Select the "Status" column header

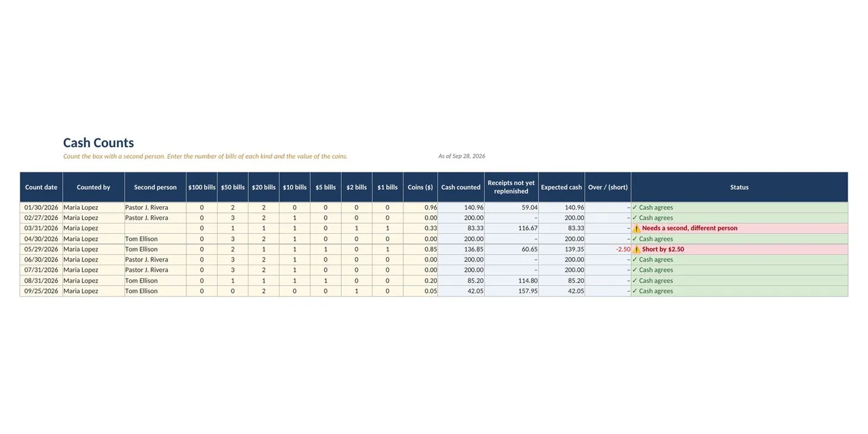click(x=740, y=187)
